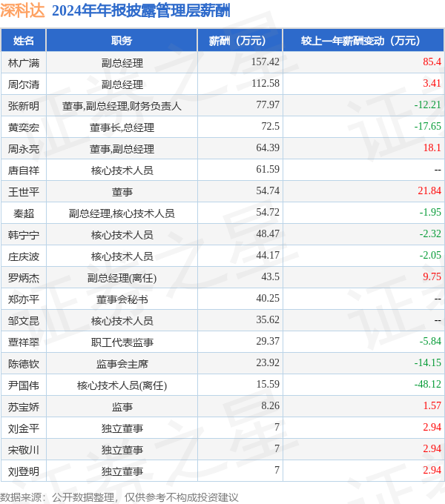
Task: Select the name 周永亮
Action: pyautogui.click(x=24, y=149)
